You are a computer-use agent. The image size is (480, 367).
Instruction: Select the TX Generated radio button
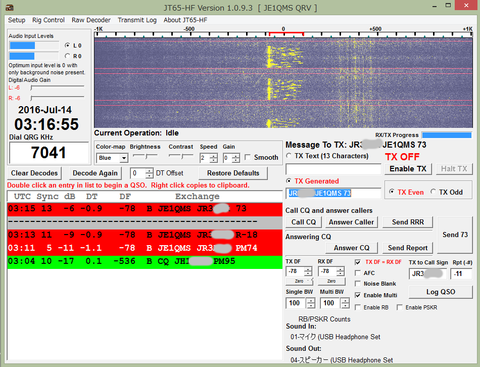[289, 181]
